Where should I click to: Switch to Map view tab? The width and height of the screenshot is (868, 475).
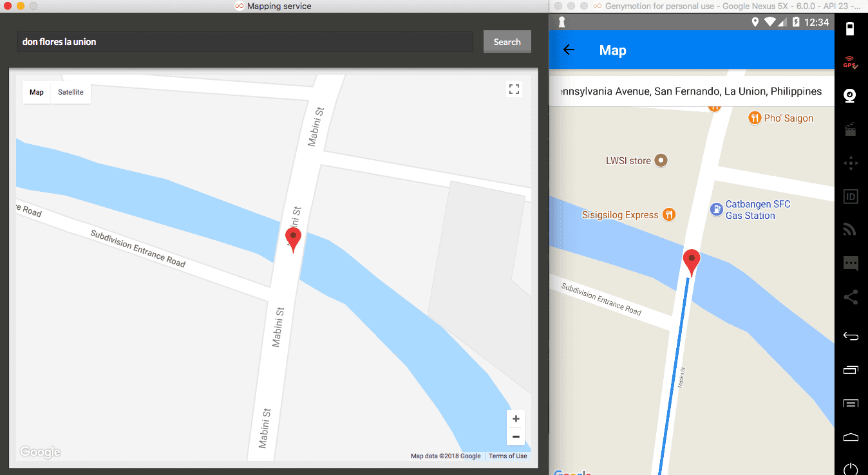[36, 92]
